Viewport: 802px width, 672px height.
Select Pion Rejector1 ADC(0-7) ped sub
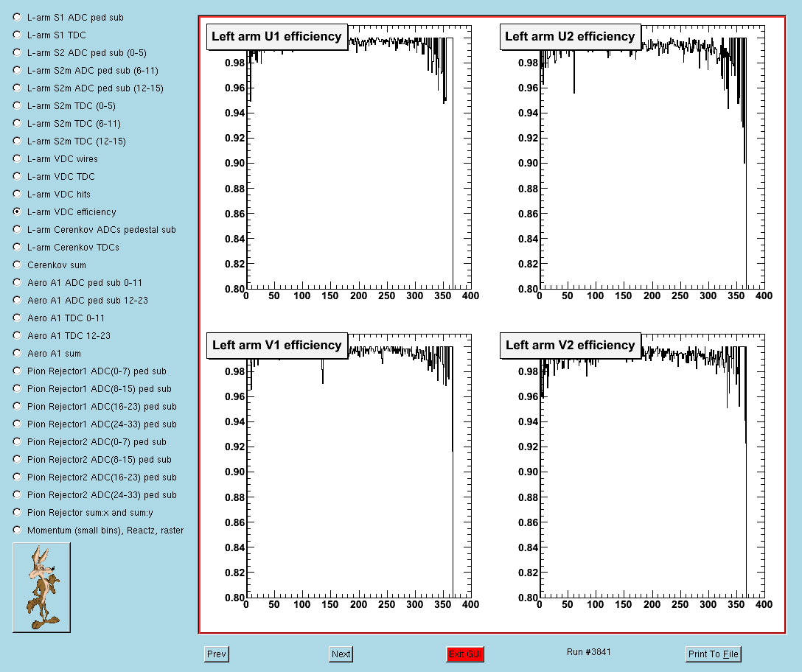pos(17,371)
